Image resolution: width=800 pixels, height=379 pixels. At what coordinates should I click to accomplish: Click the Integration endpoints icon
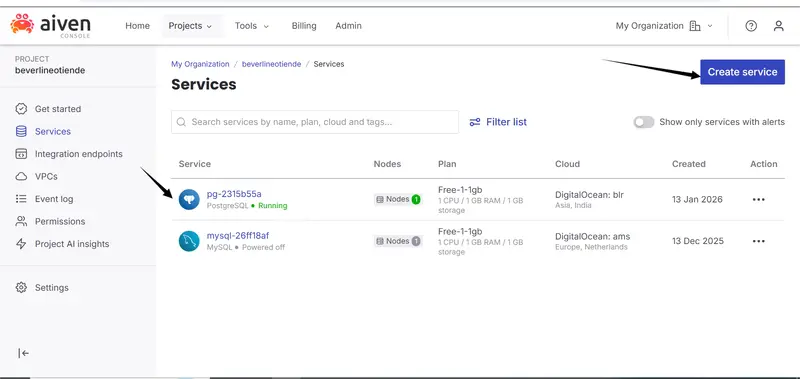click(x=21, y=154)
